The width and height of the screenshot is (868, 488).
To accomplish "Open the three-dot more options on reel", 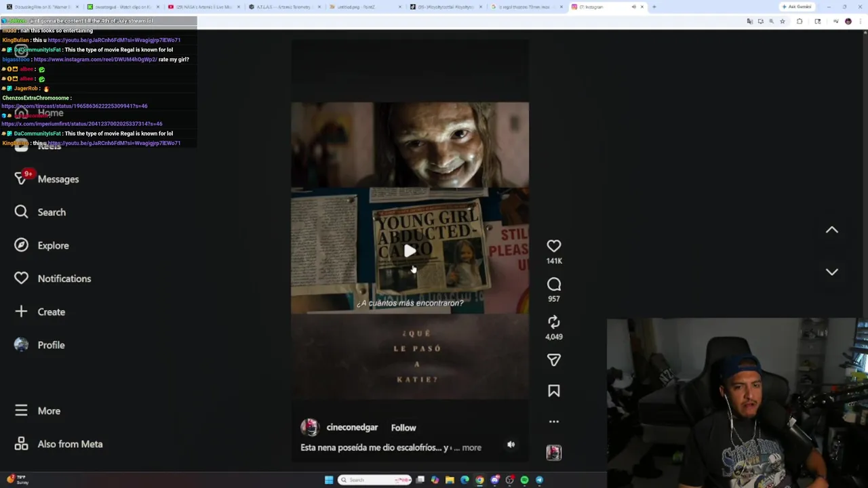I will click(x=554, y=422).
